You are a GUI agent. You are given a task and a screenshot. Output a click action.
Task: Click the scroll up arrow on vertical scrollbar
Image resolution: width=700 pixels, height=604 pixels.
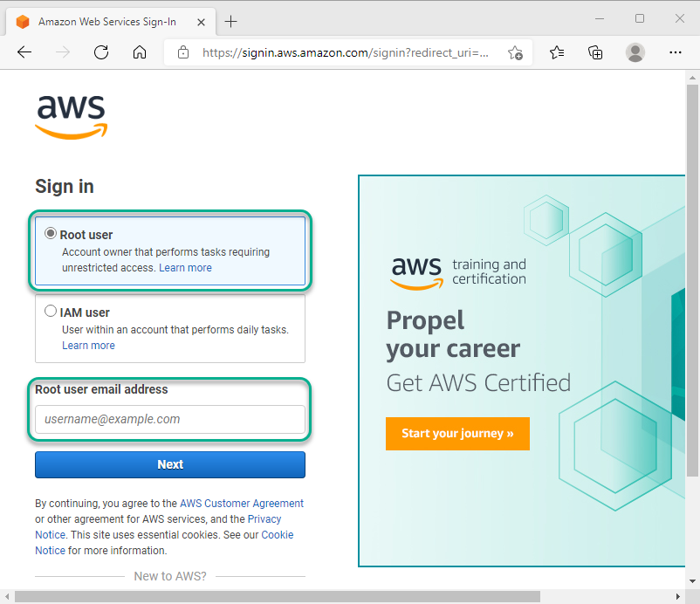pos(692,77)
